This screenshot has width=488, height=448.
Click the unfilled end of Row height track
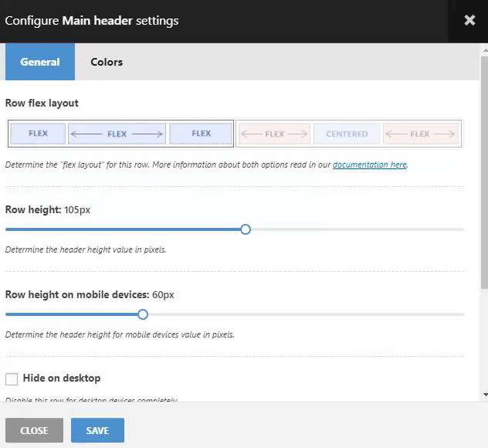460,229
